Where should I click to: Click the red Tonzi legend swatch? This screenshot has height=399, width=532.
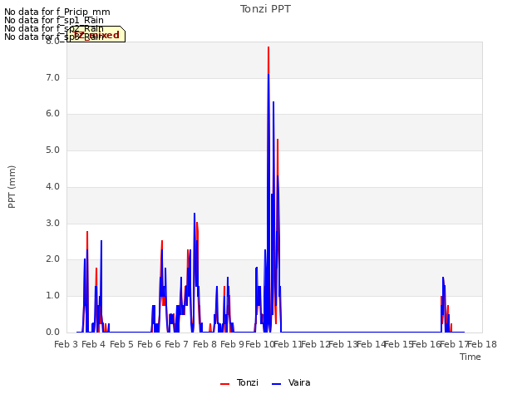pos(224,384)
